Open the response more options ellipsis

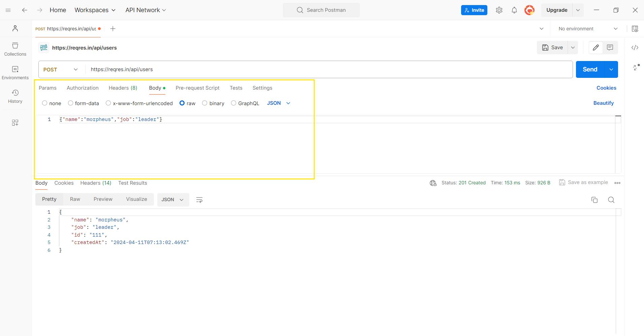coord(617,183)
